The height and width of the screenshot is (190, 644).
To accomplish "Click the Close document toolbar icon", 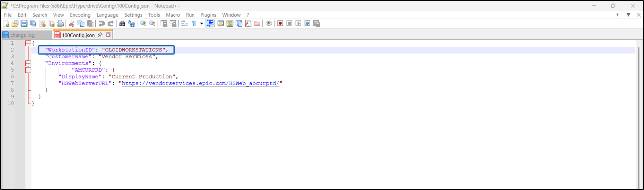I will click(42, 23).
